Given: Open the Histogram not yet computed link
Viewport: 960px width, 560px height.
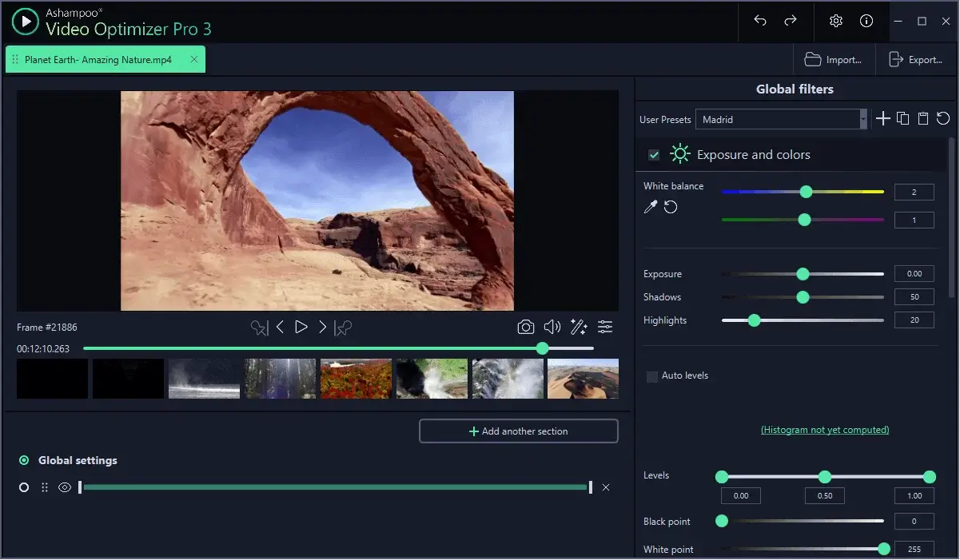Looking at the screenshot, I should tap(824, 429).
